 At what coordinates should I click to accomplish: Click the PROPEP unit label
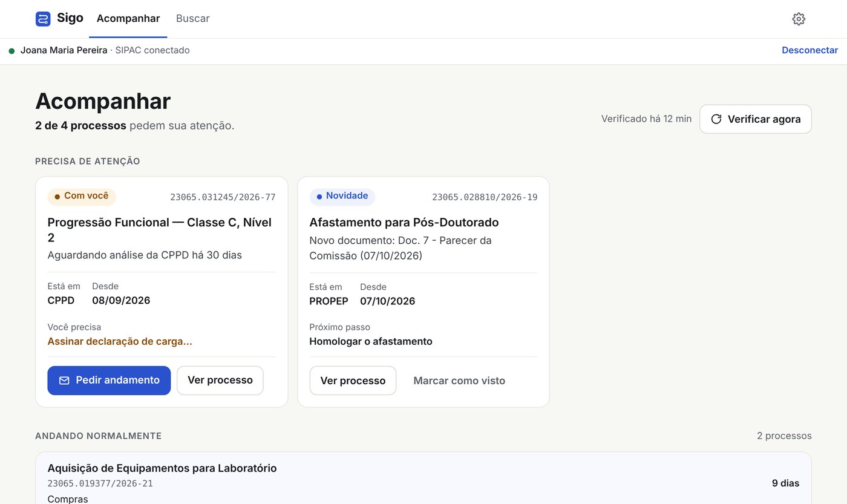pos(329,301)
